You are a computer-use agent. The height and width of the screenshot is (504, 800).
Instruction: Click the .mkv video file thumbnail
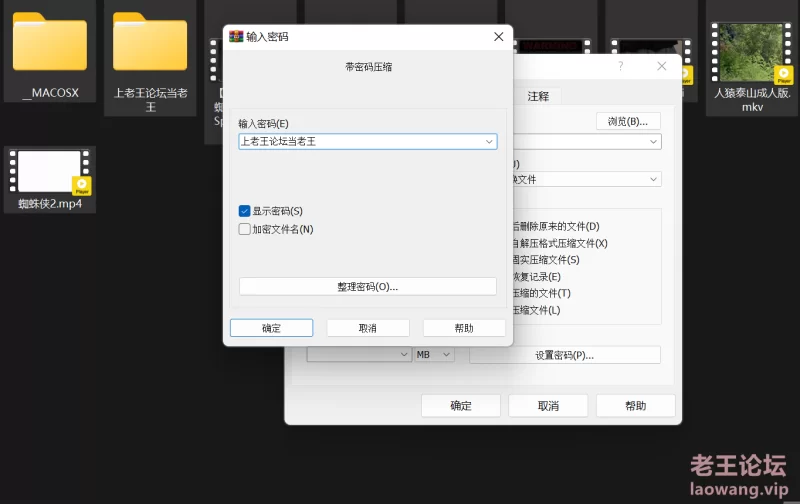pyautogui.click(x=752, y=52)
